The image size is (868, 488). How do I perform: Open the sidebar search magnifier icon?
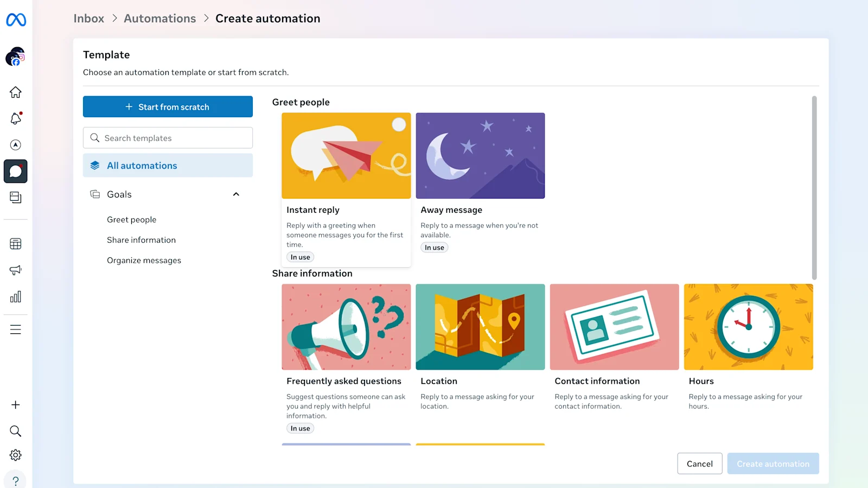(16, 431)
